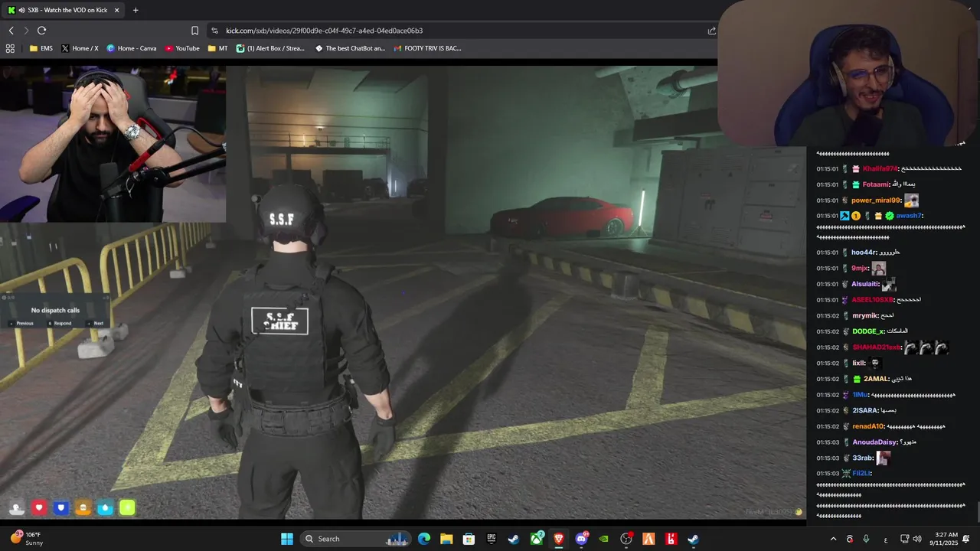Select the SXB - Watch the VOD tab
Viewport: 980px width, 551px height.
point(63,10)
